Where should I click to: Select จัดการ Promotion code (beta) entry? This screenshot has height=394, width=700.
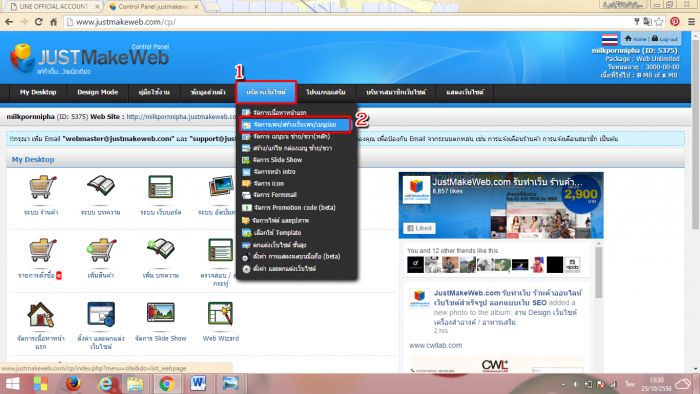(296, 207)
